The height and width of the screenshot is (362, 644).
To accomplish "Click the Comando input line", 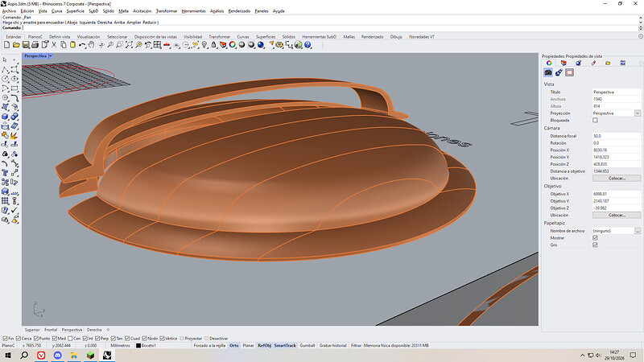I will (320, 28).
